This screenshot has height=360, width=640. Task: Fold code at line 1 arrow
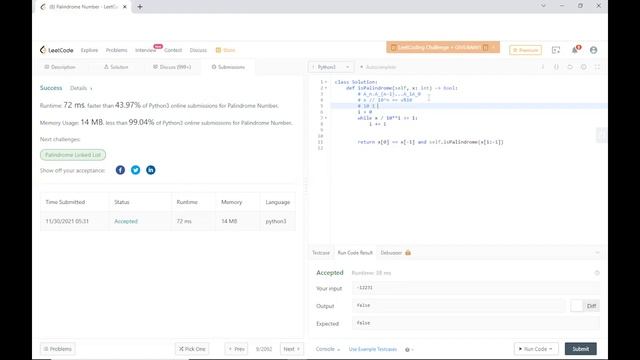[326, 82]
